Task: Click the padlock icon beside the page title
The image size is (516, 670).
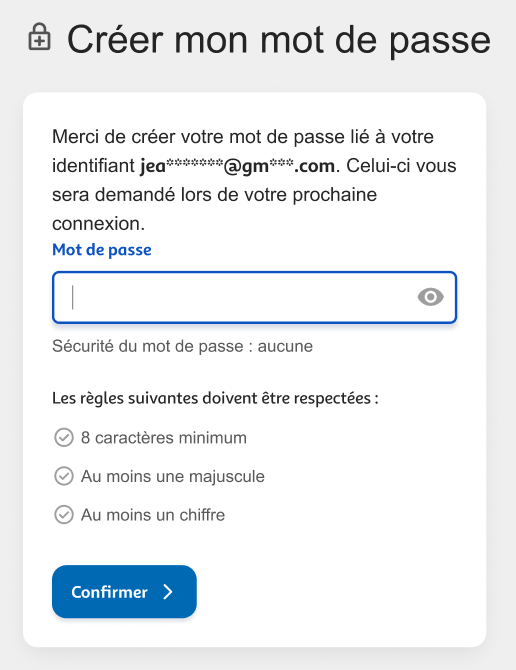Action: (x=39, y=37)
